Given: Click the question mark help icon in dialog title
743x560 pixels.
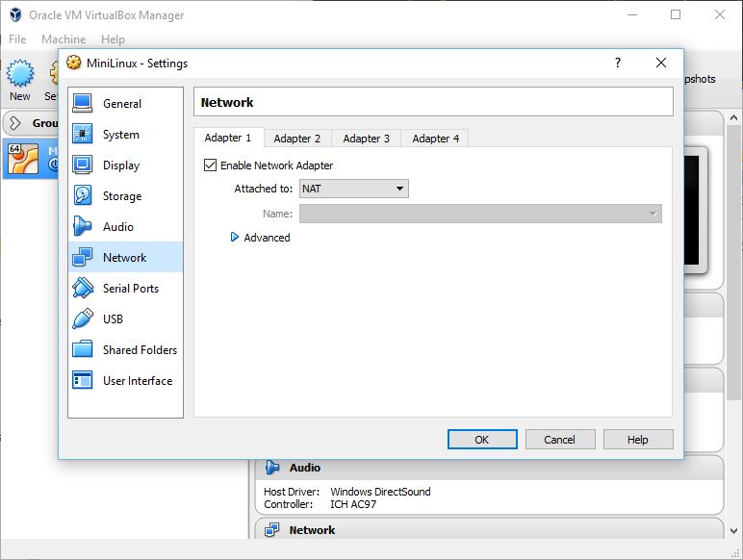Looking at the screenshot, I should (618, 63).
